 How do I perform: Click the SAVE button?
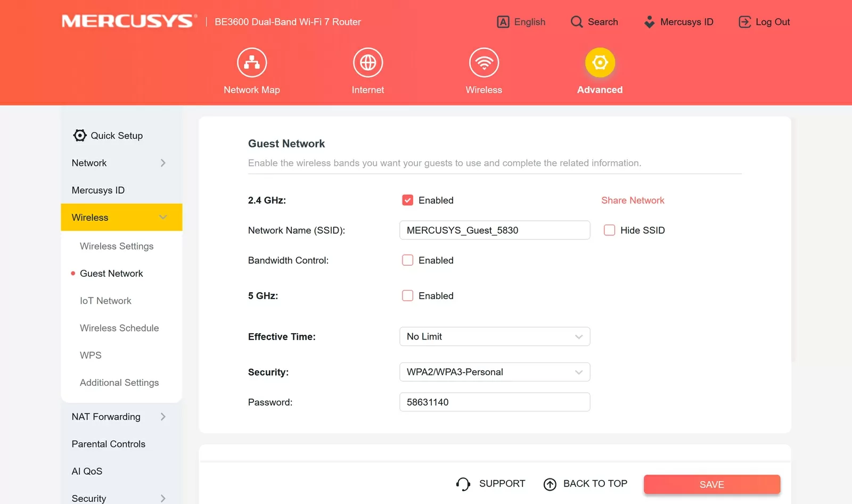(712, 484)
